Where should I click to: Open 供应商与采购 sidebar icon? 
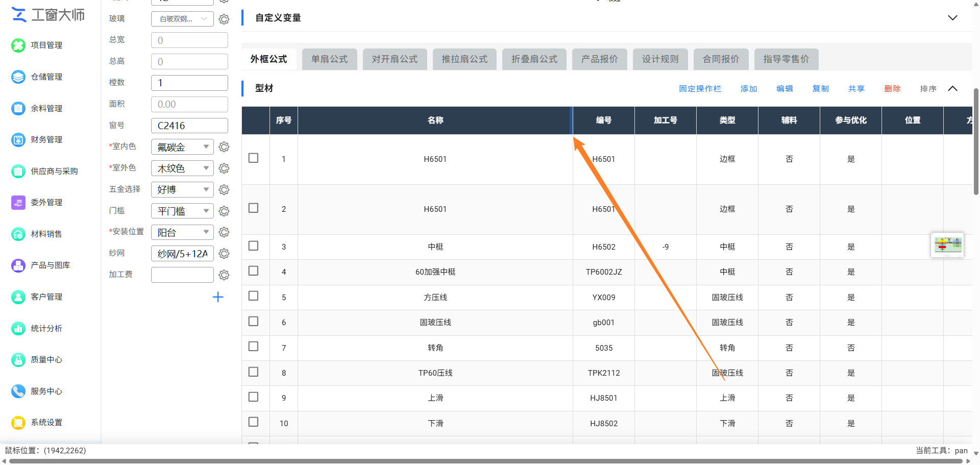(x=18, y=171)
